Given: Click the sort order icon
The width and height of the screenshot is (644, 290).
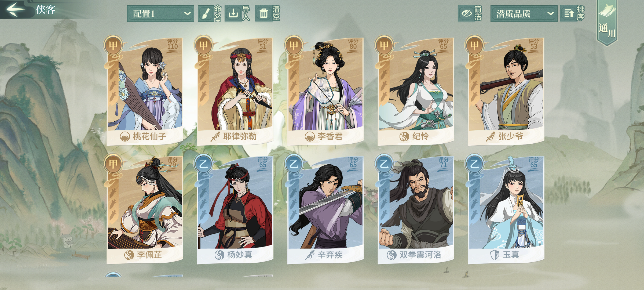Looking at the screenshot, I should click(568, 13).
